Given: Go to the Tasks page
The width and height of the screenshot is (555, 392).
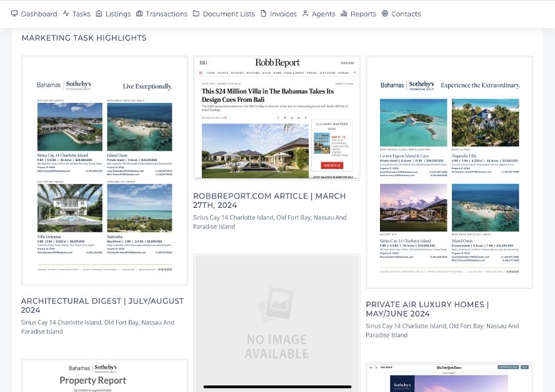Looking at the screenshot, I should 76,14.
